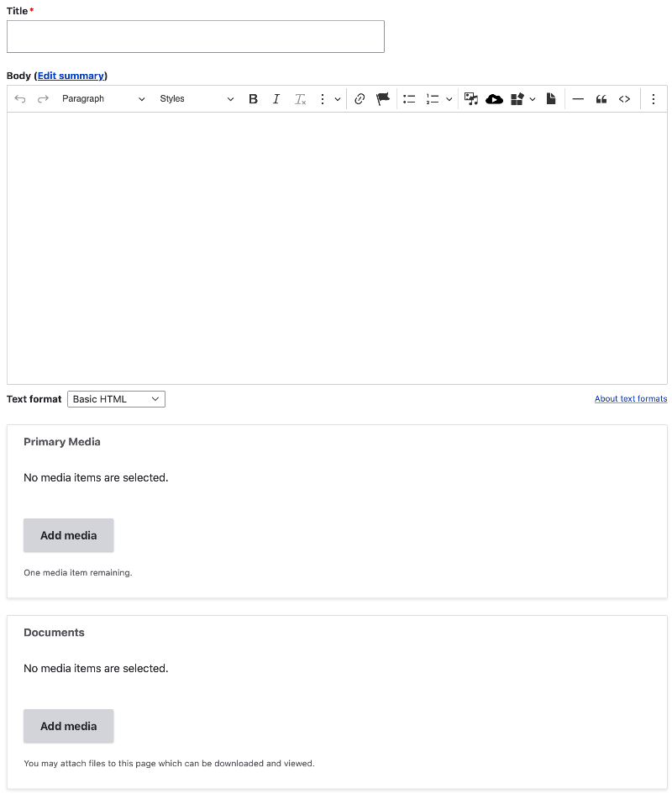Open the Text format Basic HTML select
Screen dimensions: 672x794
[116, 399]
